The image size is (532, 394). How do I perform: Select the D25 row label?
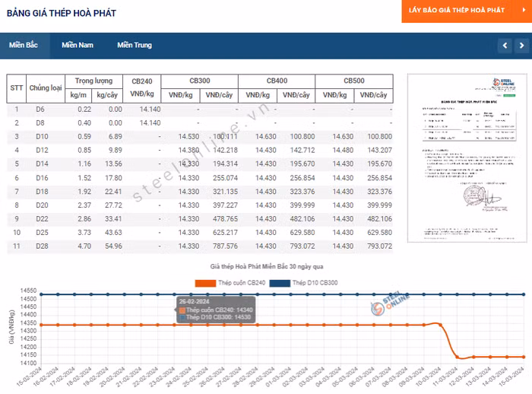pyautogui.click(x=42, y=232)
